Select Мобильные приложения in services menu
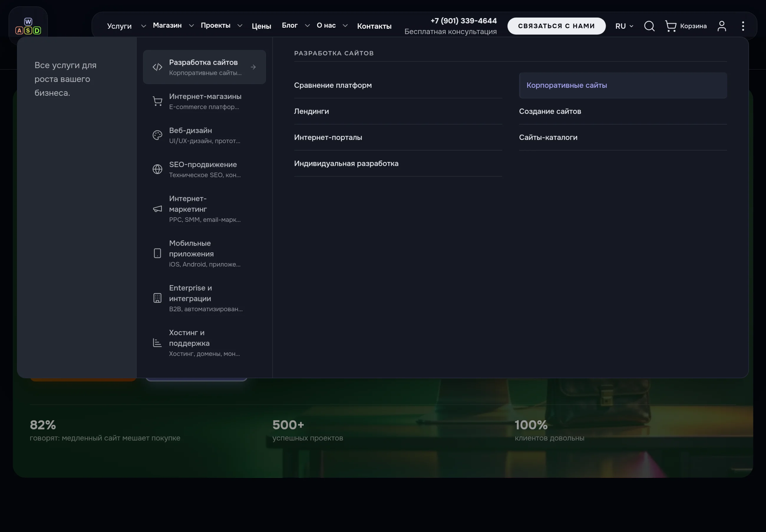766x532 pixels. pos(204,253)
